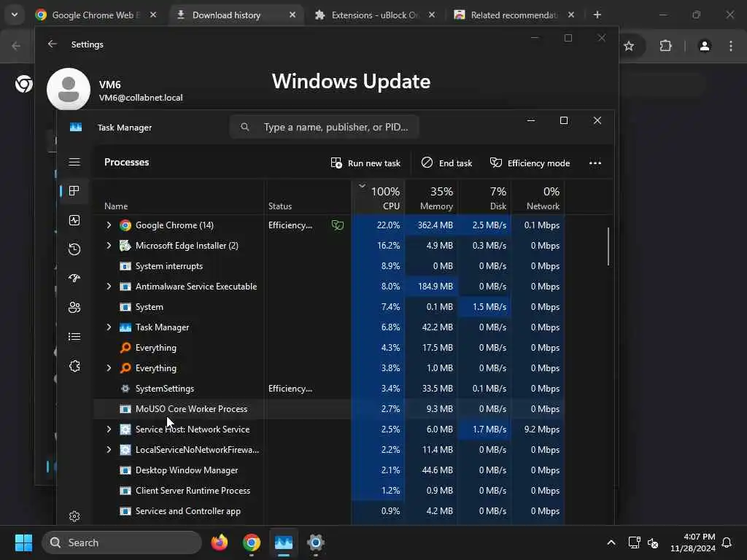747x560 pixels.
Task: Sort by the CPU column header
Action: click(379, 197)
